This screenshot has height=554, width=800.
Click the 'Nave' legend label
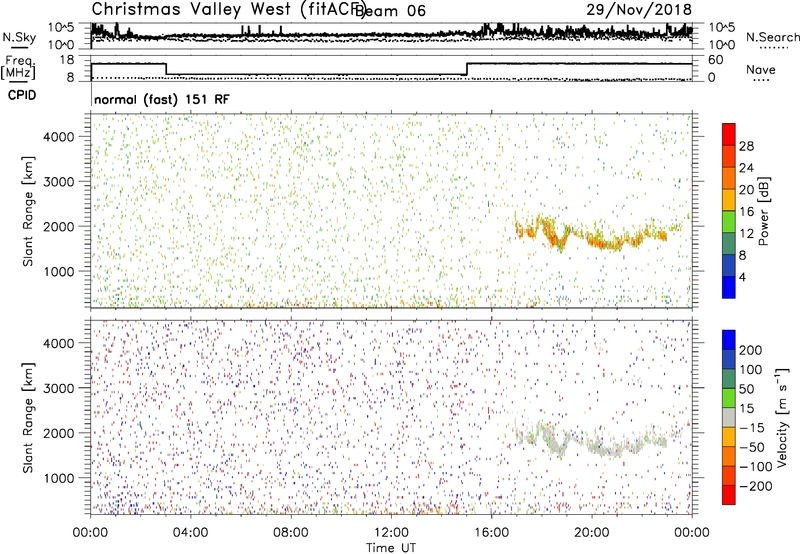[x=761, y=69]
